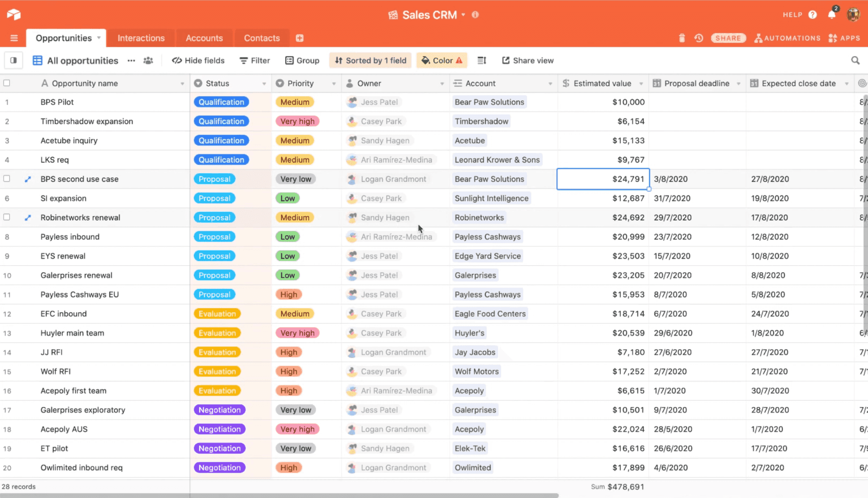868x498 pixels.
Task: Click the trash icon in top bar
Action: [x=682, y=38]
